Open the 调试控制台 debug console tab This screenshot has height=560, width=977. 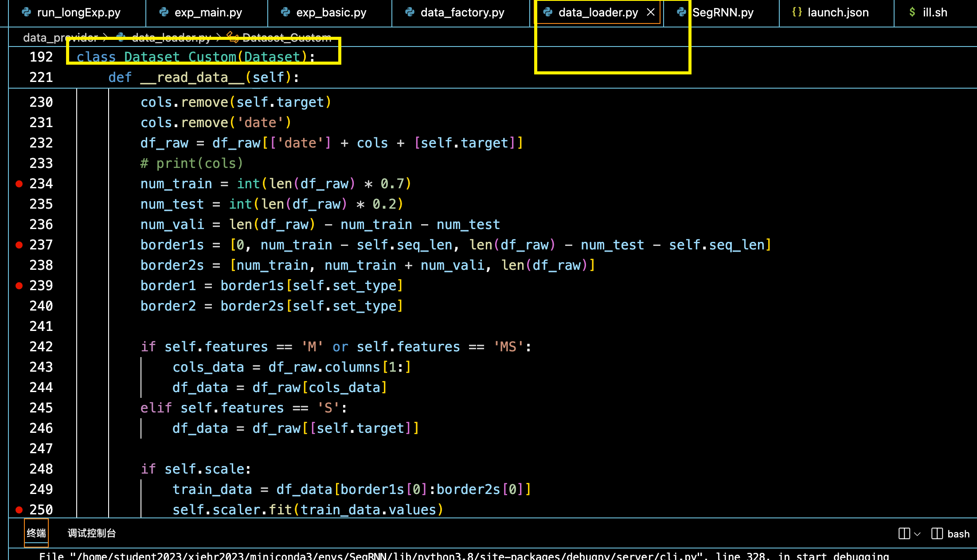(x=92, y=533)
